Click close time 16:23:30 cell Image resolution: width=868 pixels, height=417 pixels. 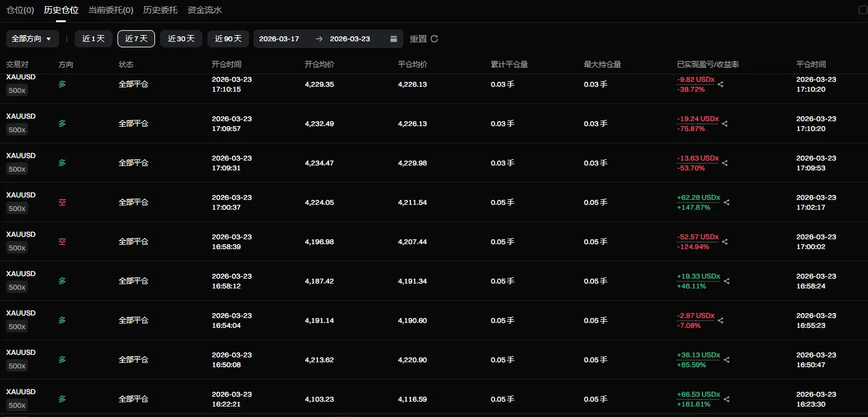click(816, 399)
